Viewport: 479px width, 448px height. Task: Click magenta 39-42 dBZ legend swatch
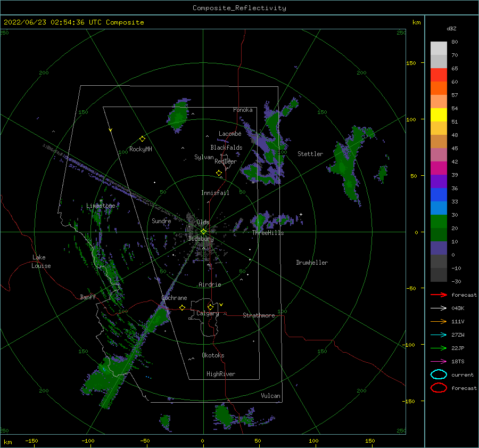439,168
